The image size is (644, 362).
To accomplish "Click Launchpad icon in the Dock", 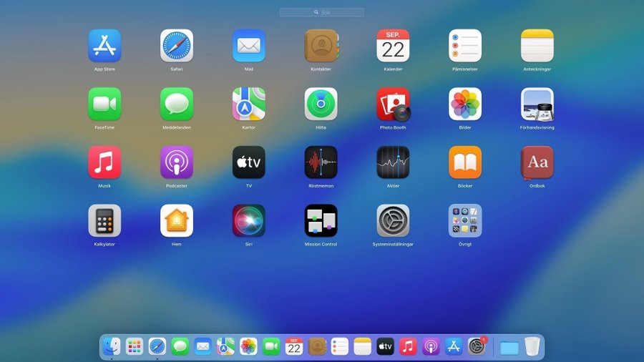I will (x=135, y=347).
